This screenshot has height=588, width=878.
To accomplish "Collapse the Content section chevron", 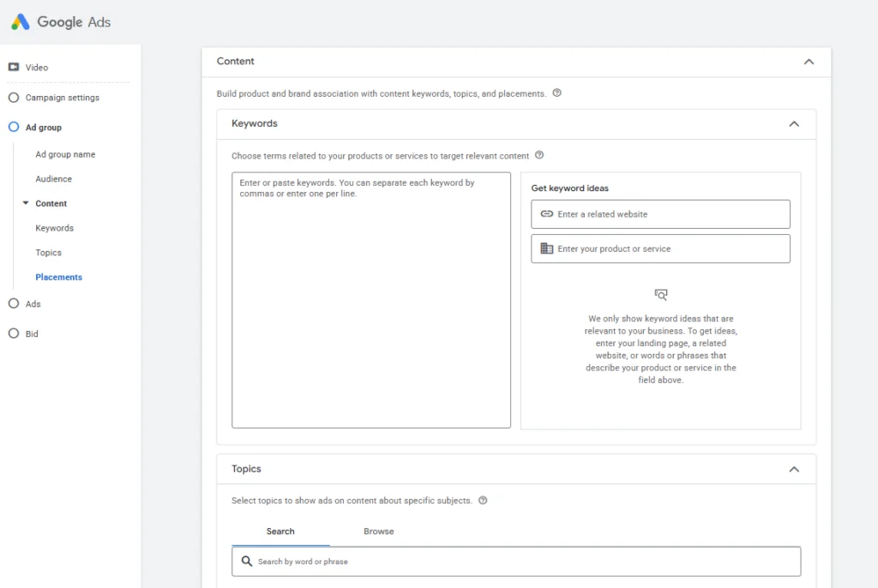I will (x=809, y=62).
